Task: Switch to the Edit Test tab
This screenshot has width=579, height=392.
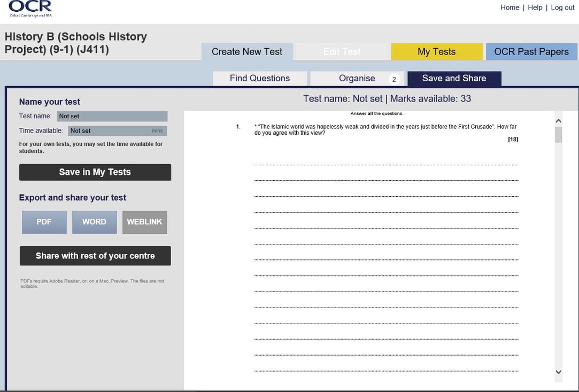Action: (342, 52)
